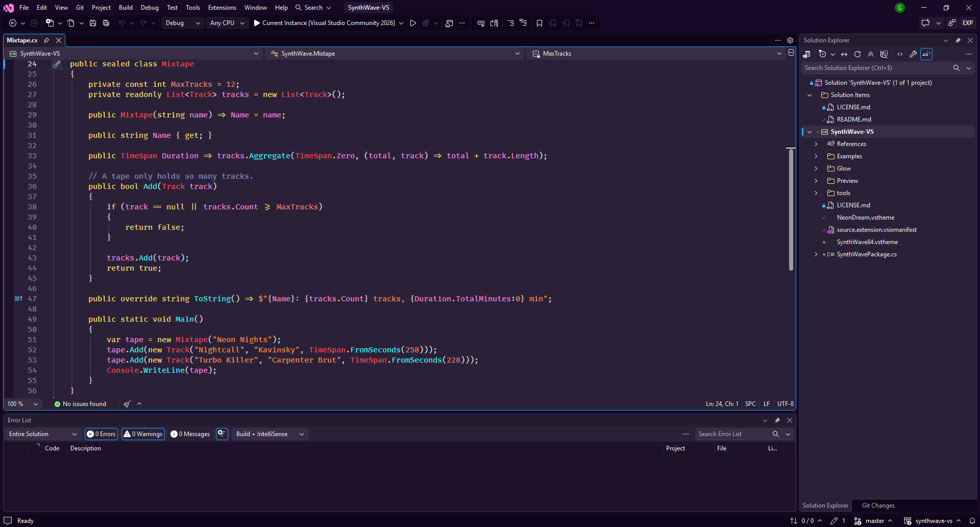Click the Uncomment selected lines icon
The width and height of the screenshot is (980, 527).
click(523, 23)
